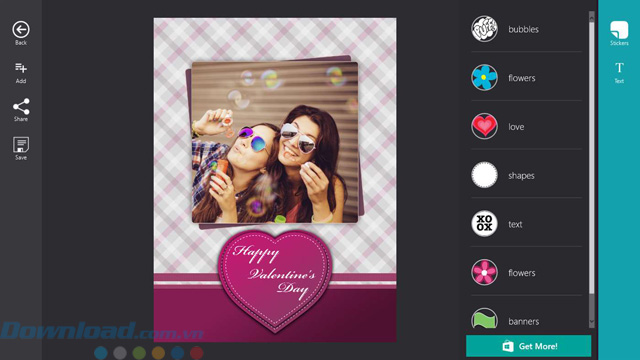Click the scrollbar down arrow
The width and height of the screenshot is (640, 360).
pyautogui.click(x=591, y=322)
